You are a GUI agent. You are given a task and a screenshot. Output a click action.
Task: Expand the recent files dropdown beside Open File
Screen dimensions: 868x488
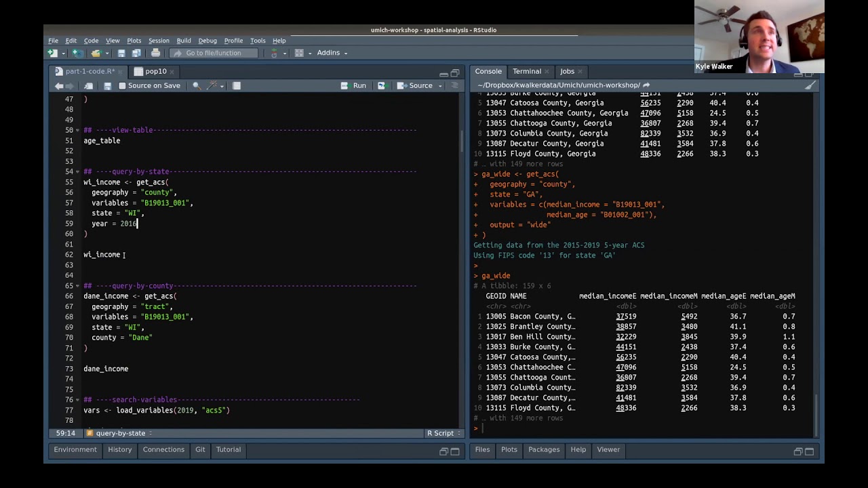106,53
